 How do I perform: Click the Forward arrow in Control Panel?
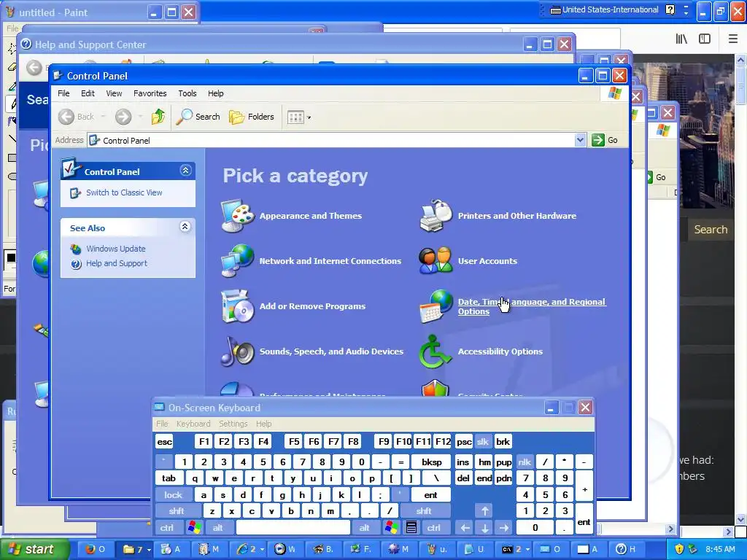[123, 117]
